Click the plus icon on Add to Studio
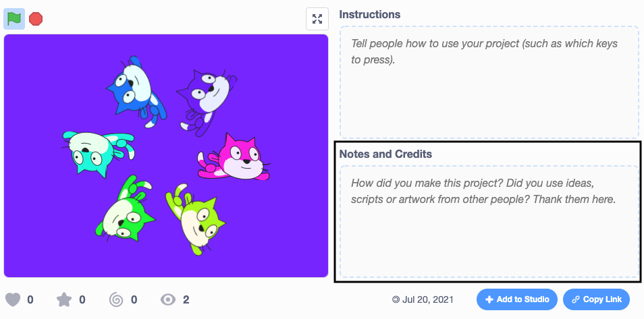This screenshot has height=319, width=644. click(x=489, y=299)
